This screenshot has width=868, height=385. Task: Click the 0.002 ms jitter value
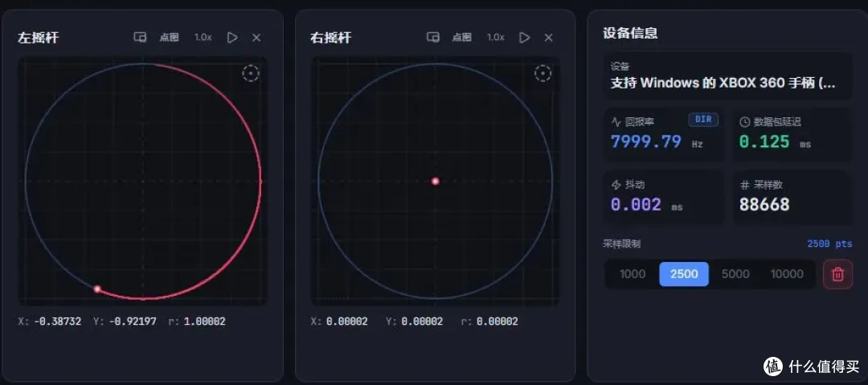tap(646, 204)
